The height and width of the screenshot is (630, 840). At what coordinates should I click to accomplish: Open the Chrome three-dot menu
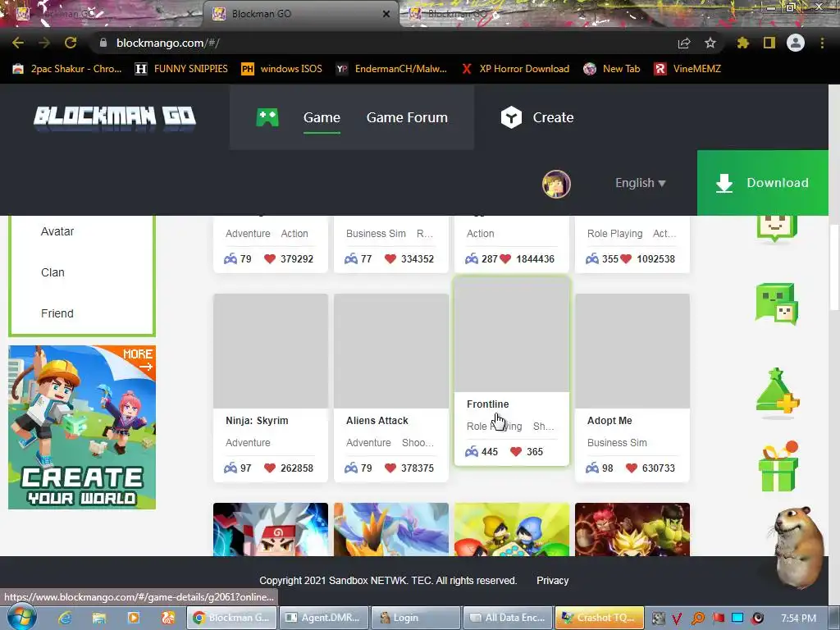point(822,43)
